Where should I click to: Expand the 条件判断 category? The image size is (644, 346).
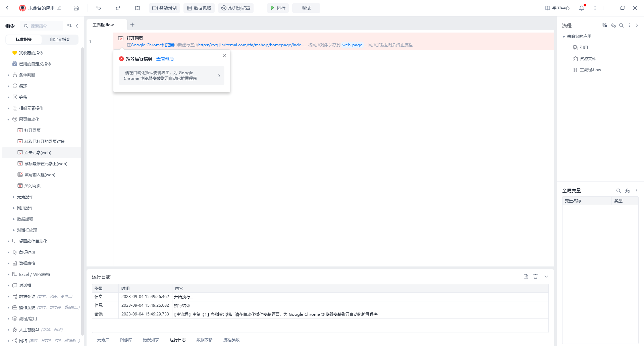(8, 75)
